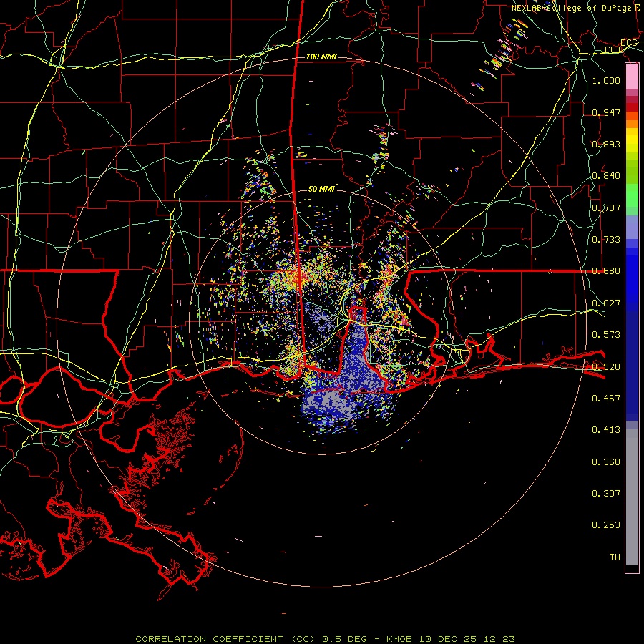Screen dimensions: 644x644
Task: Click the "50 NMI" range ring label
Action: pyautogui.click(x=321, y=189)
